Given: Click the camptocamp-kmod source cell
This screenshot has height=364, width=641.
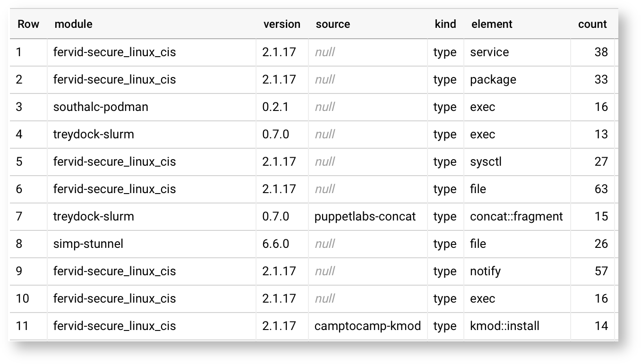Looking at the screenshot, I should (x=368, y=326).
